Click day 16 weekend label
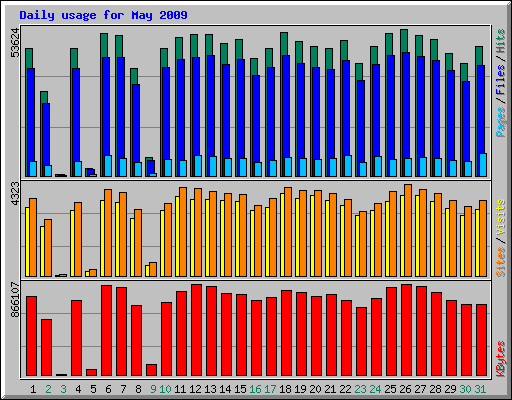Viewport: 512px width, 400px height. coord(255,389)
